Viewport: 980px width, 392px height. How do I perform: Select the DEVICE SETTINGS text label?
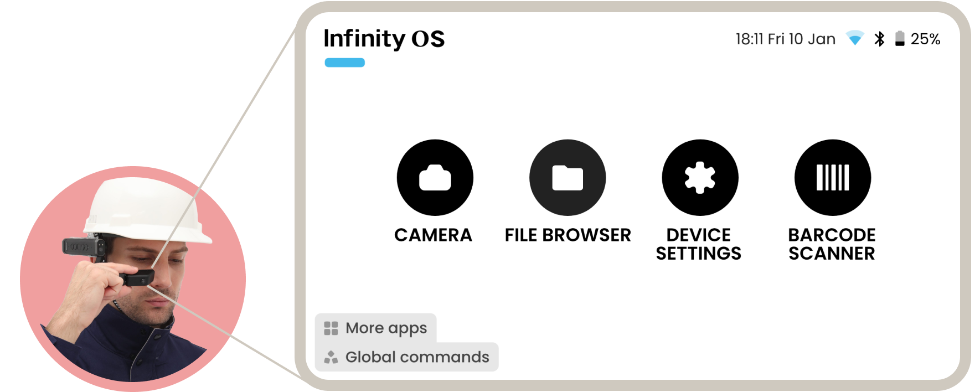[x=699, y=244]
